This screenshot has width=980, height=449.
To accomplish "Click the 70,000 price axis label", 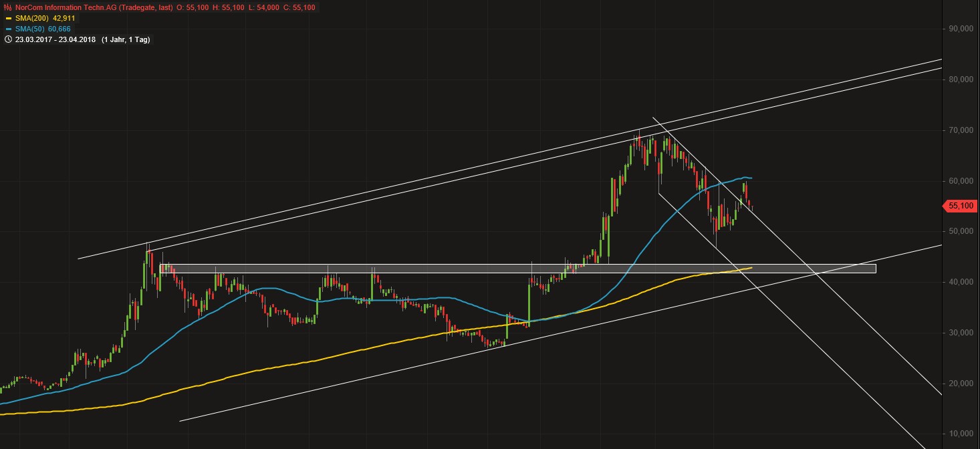I will point(960,130).
